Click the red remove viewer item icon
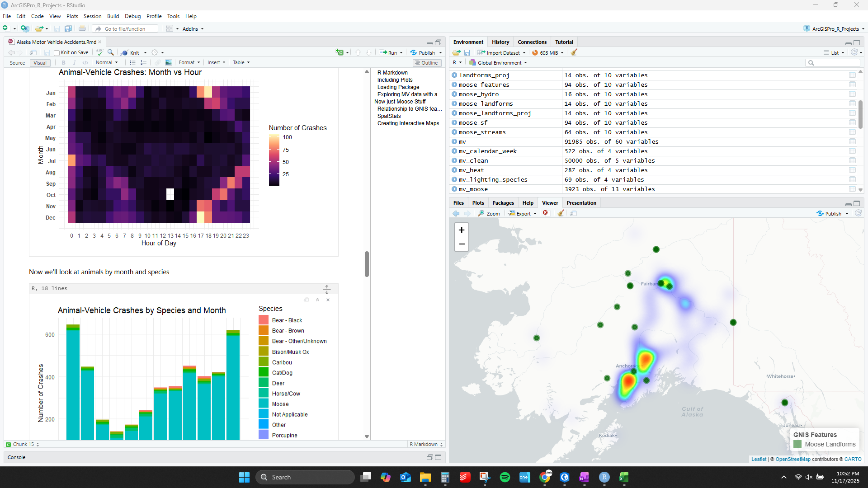This screenshot has height=488, width=868. (x=546, y=213)
